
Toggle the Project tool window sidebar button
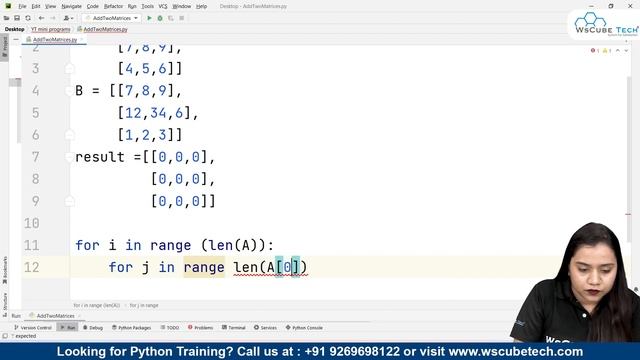[5, 48]
